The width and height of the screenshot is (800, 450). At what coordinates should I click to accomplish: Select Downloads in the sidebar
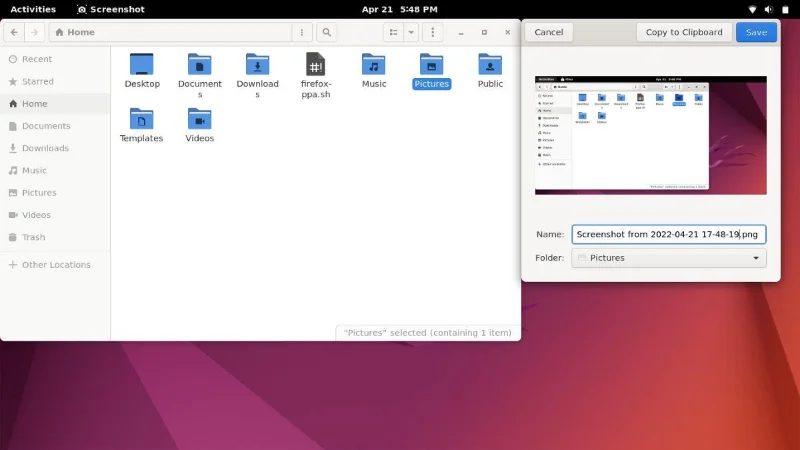click(x=55, y=148)
